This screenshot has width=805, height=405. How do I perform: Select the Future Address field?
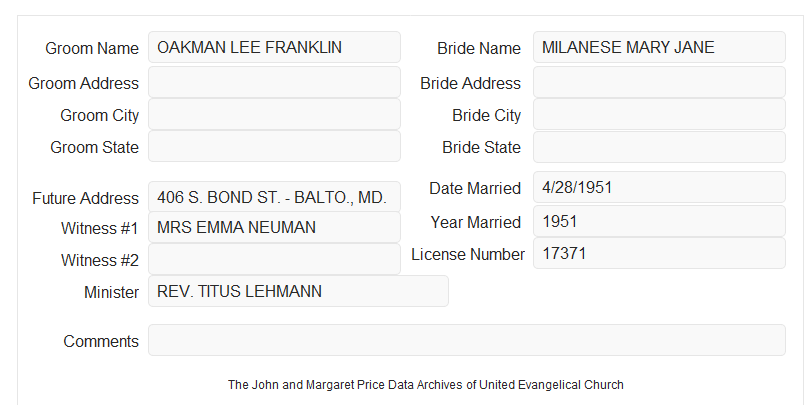pos(274,197)
